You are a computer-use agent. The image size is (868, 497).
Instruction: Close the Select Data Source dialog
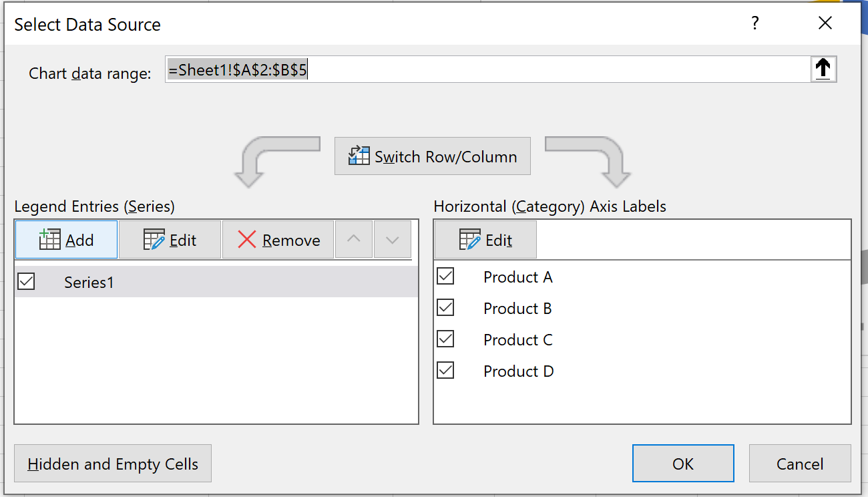[825, 24]
